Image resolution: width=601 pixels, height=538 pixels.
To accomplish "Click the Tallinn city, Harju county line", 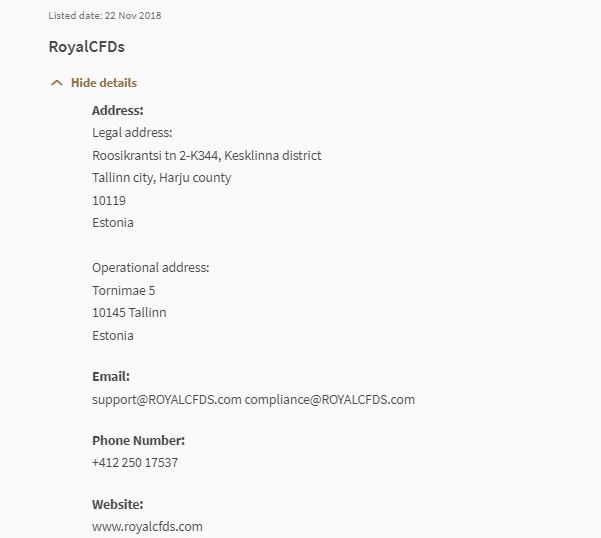I will (161, 178).
